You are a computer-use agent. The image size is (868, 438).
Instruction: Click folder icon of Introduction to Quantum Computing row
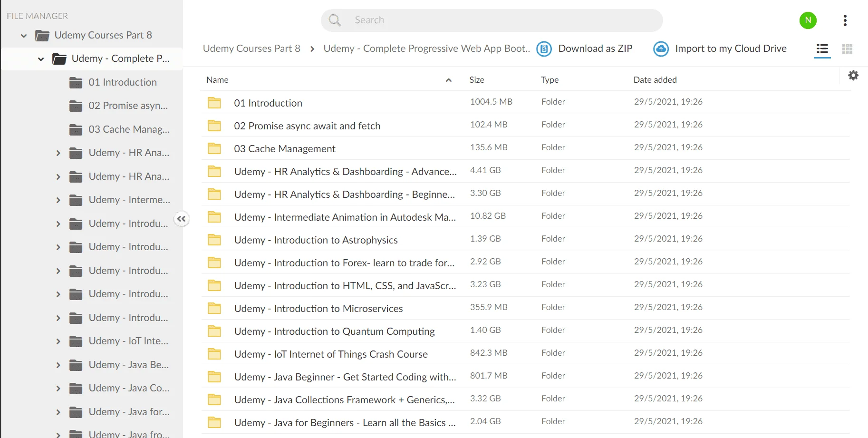click(214, 331)
